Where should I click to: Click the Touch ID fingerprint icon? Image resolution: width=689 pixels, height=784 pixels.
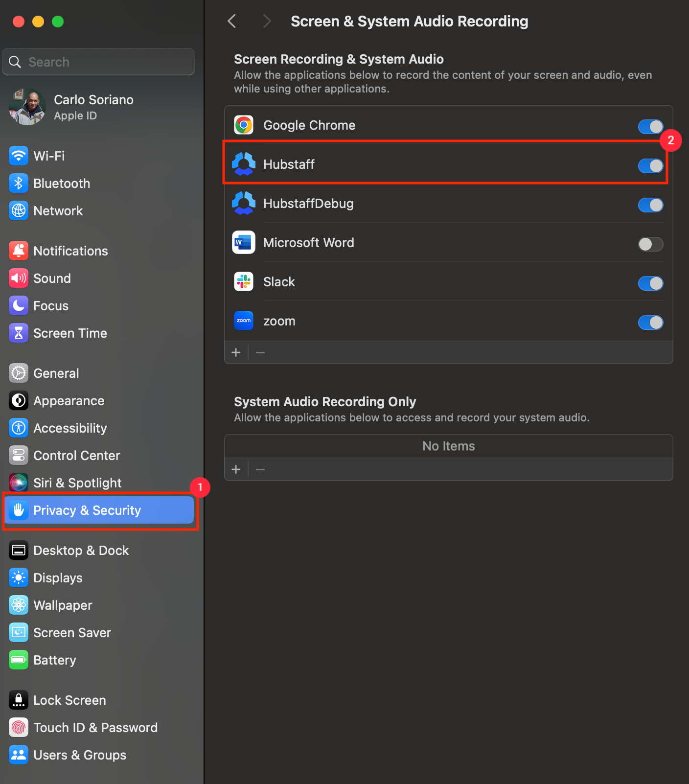[x=19, y=728]
